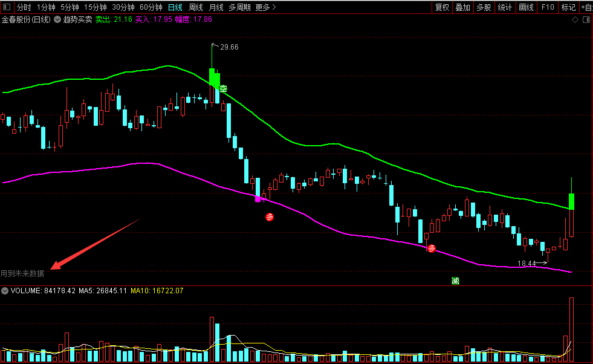Image resolution: width=593 pixels, height=364 pixels.
Task: Click the magenta square marker on the lower band
Action: tap(258, 199)
